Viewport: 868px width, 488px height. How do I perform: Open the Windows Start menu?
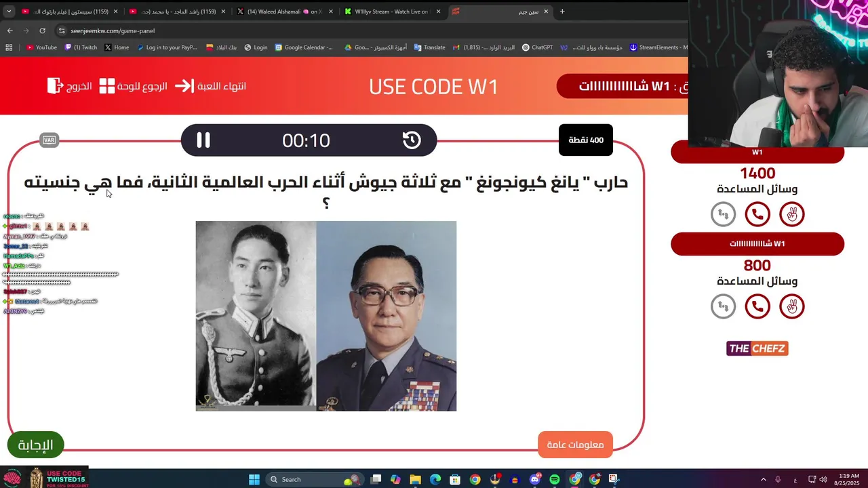(x=254, y=479)
